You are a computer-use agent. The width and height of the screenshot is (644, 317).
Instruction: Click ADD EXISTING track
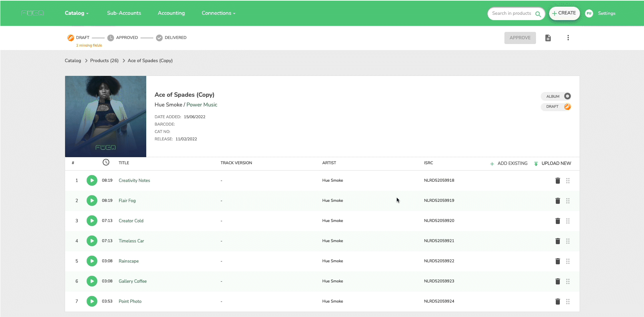tap(509, 163)
